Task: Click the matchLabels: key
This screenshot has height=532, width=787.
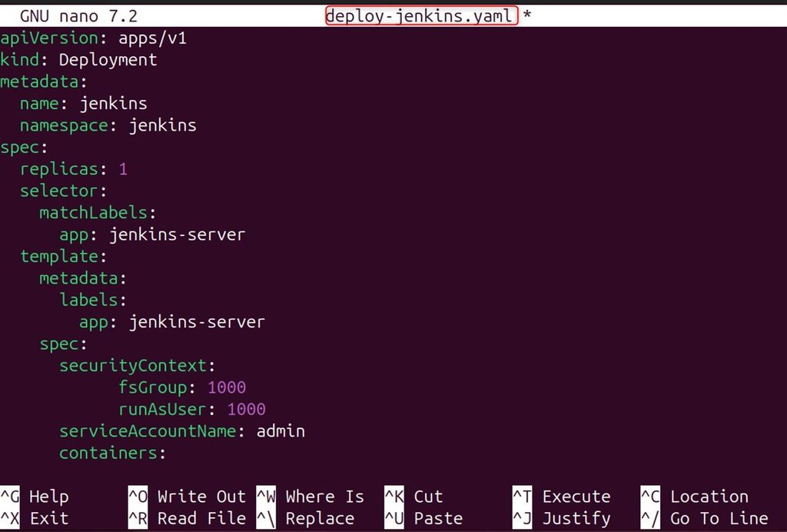Action: click(98, 213)
